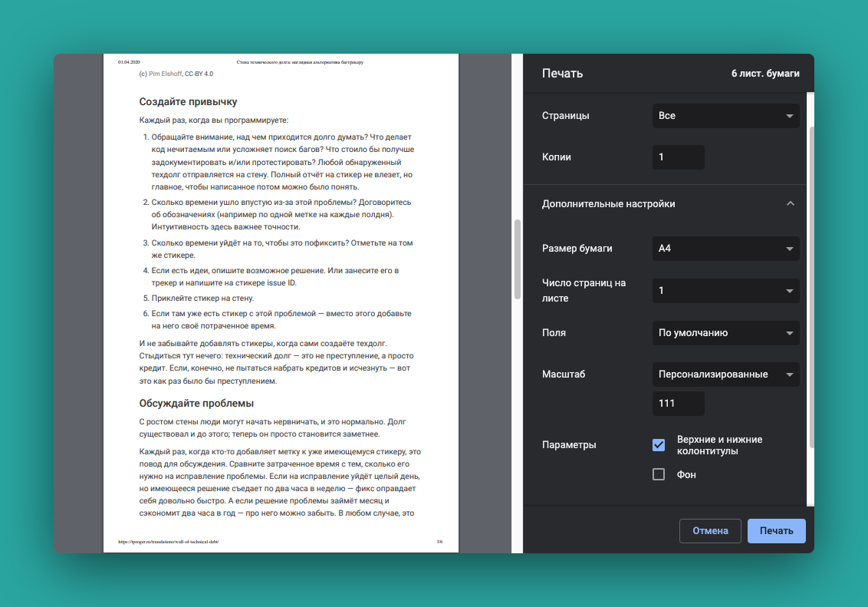Click the Копии input field
This screenshot has height=607, width=868.
point(678,157)
